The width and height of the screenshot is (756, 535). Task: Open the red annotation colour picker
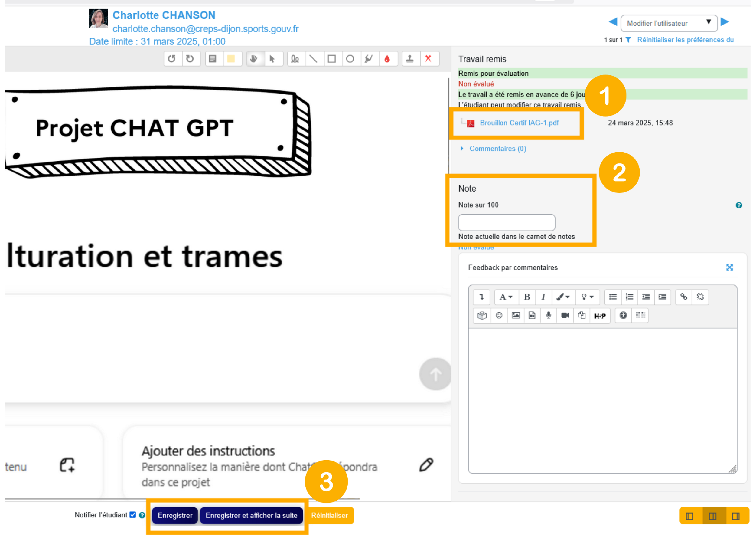(388, 59)
